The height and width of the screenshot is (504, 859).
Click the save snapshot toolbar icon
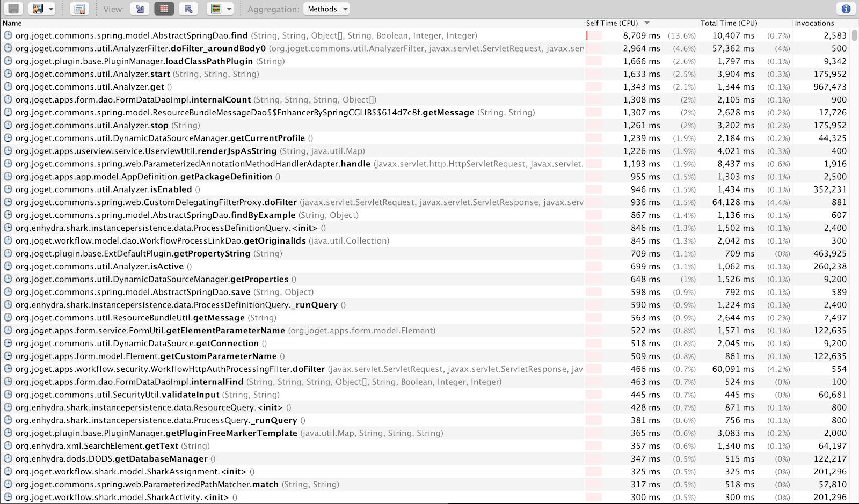coord(13,9)
